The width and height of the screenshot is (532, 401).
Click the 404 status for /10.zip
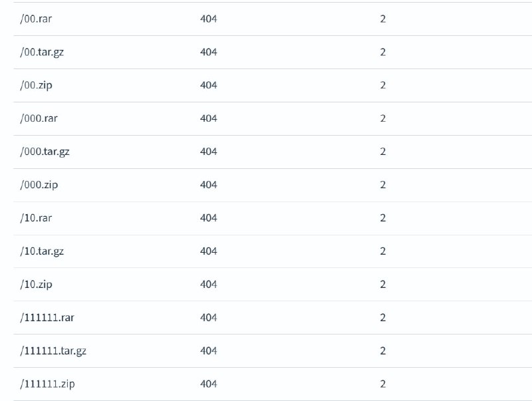pyautogui.click(x=208, y=285)
